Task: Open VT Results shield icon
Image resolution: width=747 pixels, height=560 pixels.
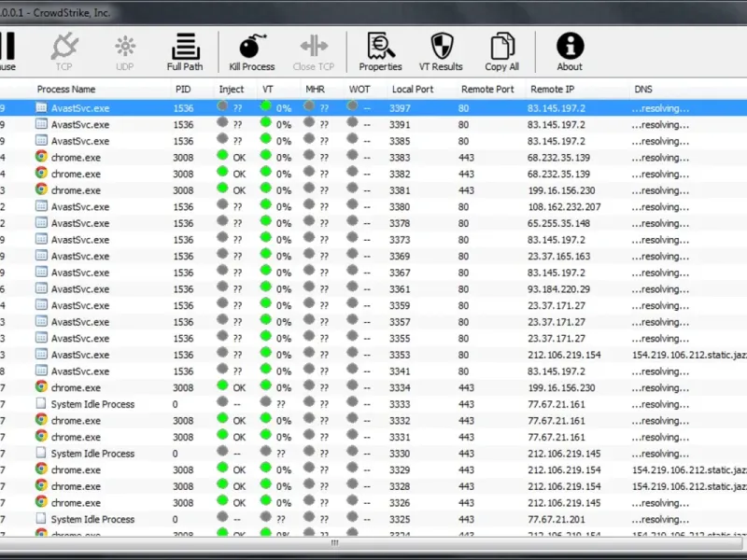Action: coord(441,51)
